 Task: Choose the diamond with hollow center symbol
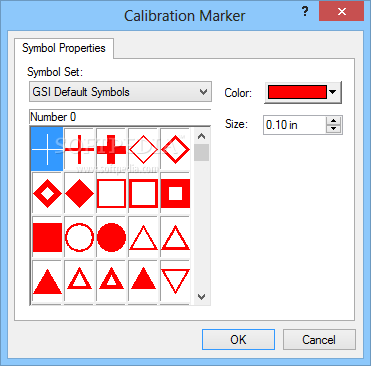pyautogui.click(x=47, y=193)
